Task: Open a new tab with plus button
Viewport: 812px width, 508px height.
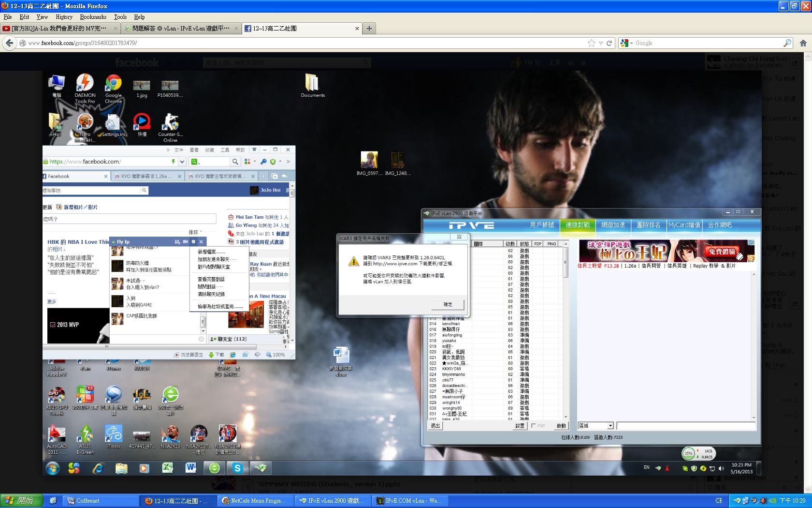Action: pos(369,29)
